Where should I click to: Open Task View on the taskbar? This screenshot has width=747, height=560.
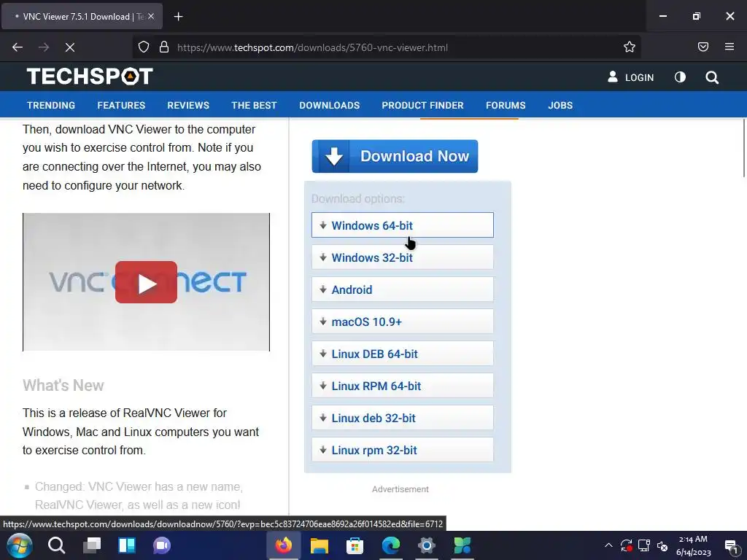point(91,545)
